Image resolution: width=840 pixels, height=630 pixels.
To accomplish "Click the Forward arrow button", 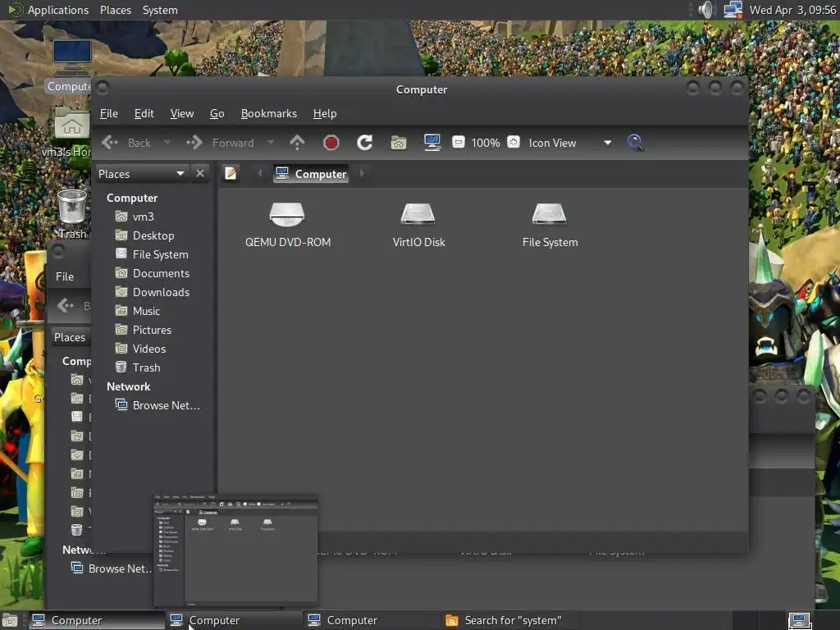I will tap(194, 143).
